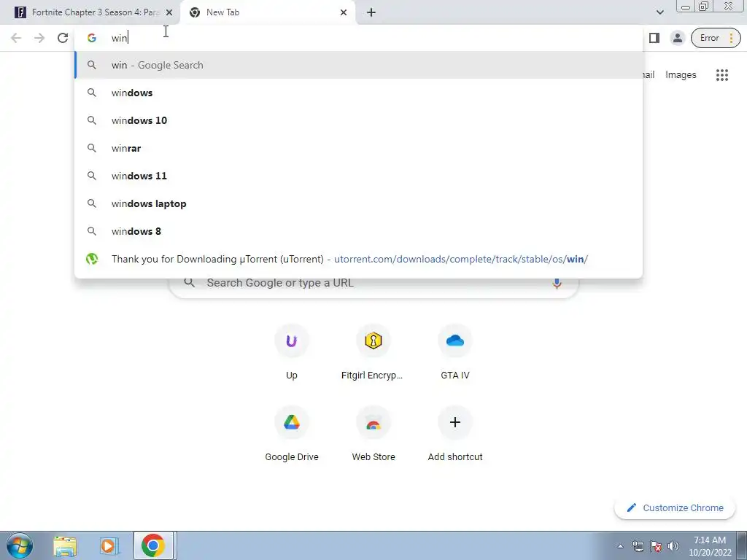Screen dimensions: 747x560
Task: Open the side panel icon
Action: (654, 38)
